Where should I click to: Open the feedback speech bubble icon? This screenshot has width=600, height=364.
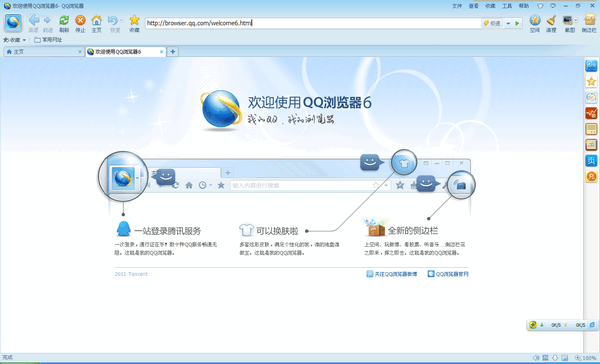point(553,6)
